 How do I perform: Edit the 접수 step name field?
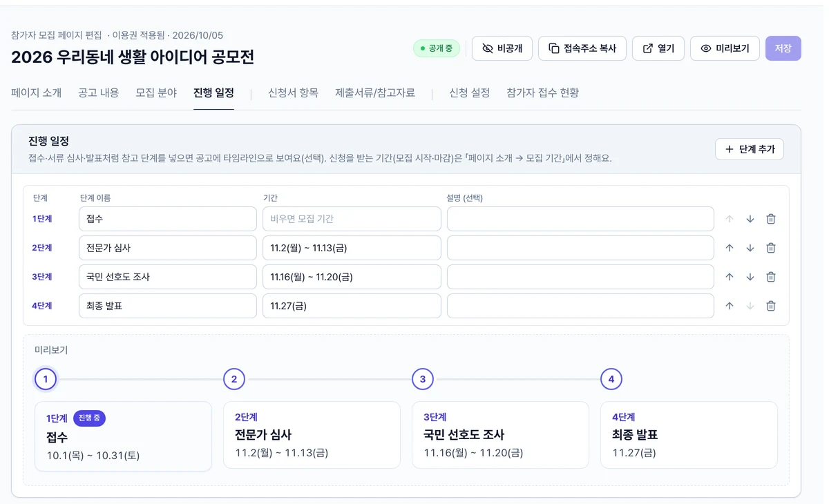click(168, 219)
